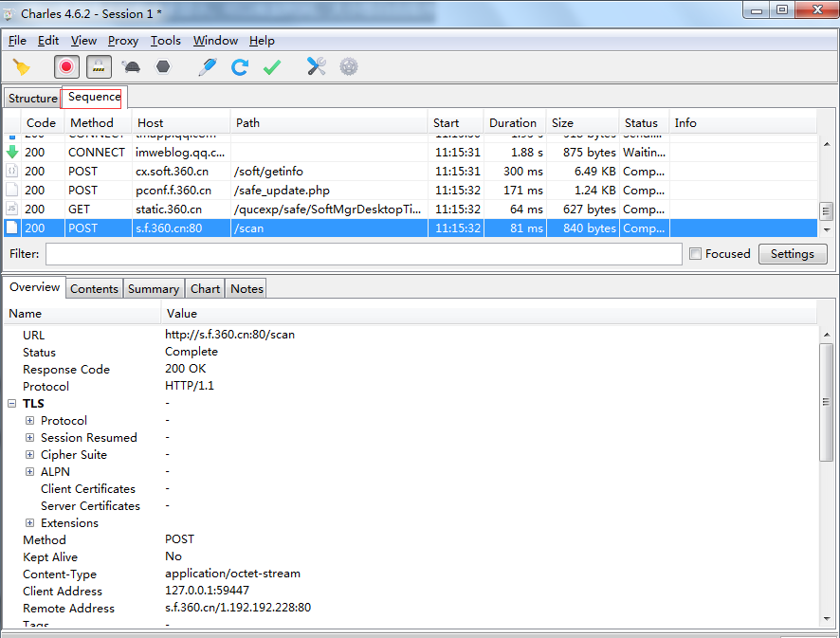Open the Notes tab
The width and height of the screenshot is (840, 638).
tap(247, 289)
